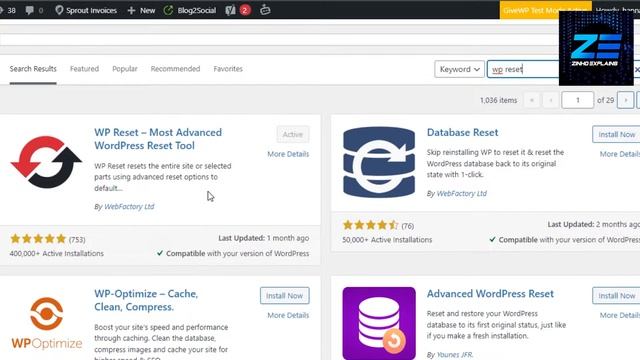The width and height of the screenshot is (640, 360).
Task: Click the Database Reset description text
Action: (495, 163)
